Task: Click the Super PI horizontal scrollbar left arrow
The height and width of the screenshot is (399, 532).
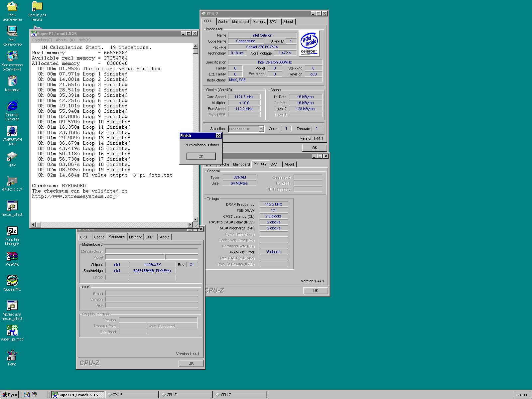Action: coord(33,225)
